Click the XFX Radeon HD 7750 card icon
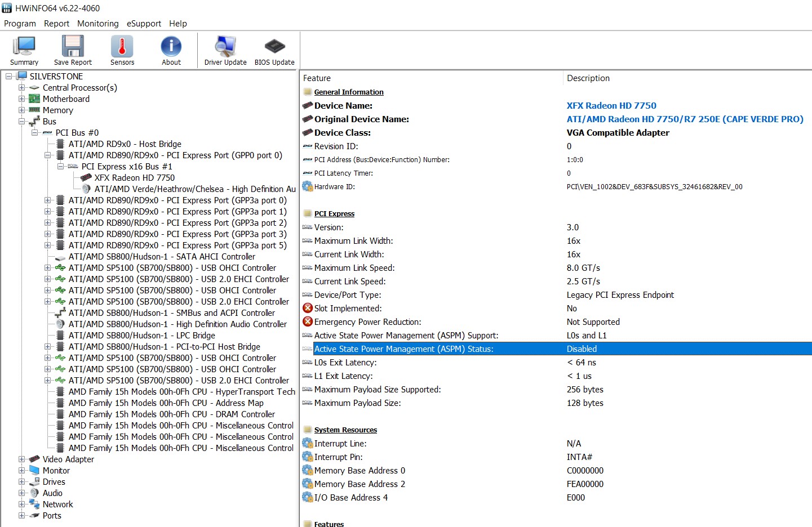This screenshot has height=527, width=812. [x=86, y=177]
